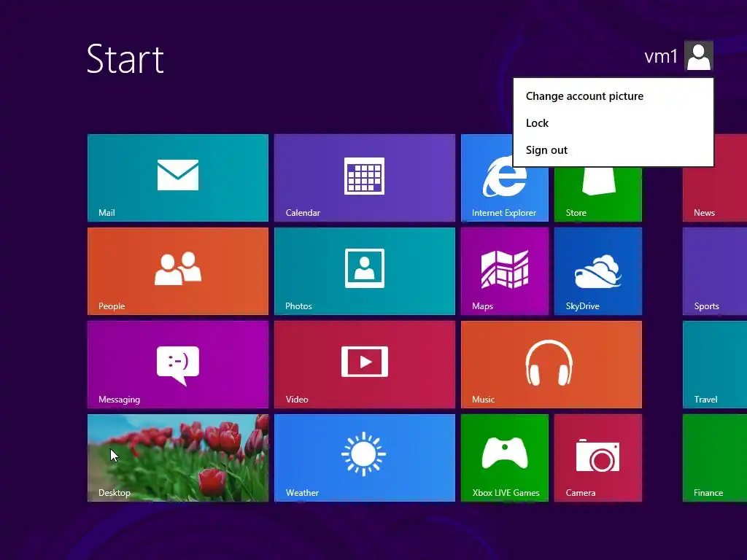Screen dimensions: 747x560
Task: Open the Camera tile
Action: [x=598, y=458]
